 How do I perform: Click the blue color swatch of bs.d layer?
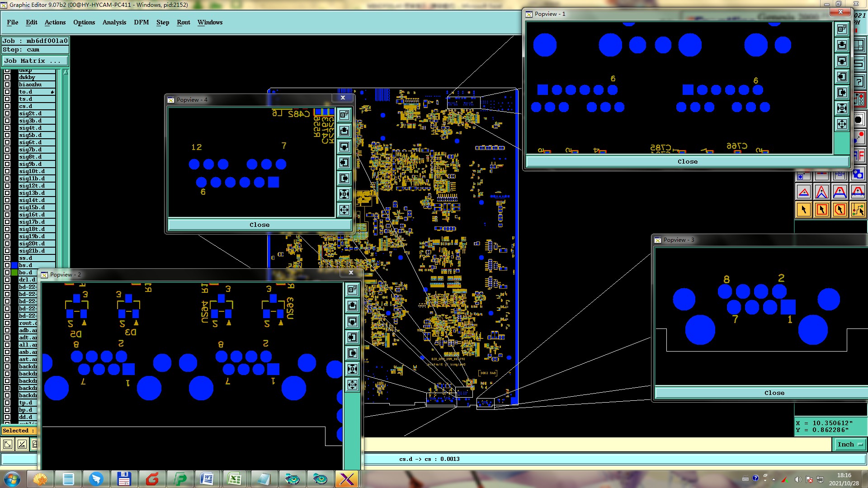point(14,265)
